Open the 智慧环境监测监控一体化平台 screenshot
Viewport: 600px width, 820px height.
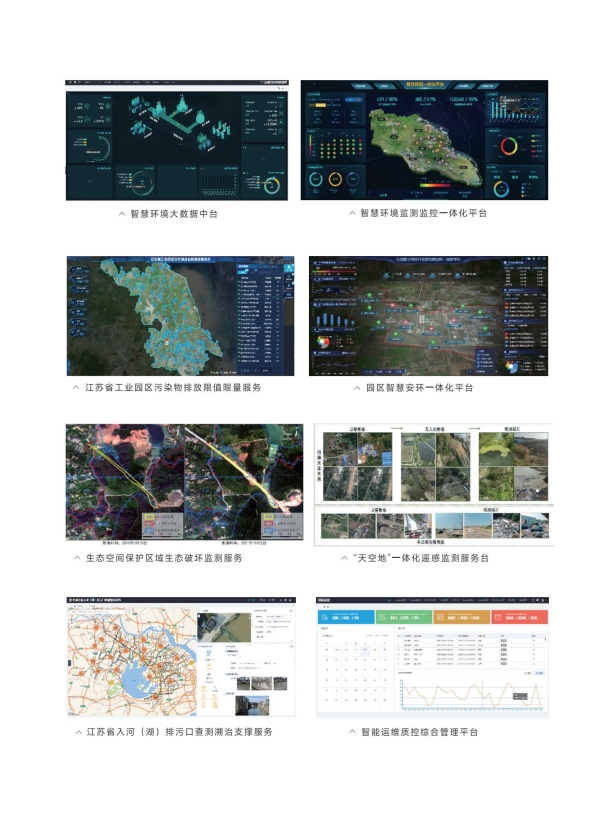[424, 140]
